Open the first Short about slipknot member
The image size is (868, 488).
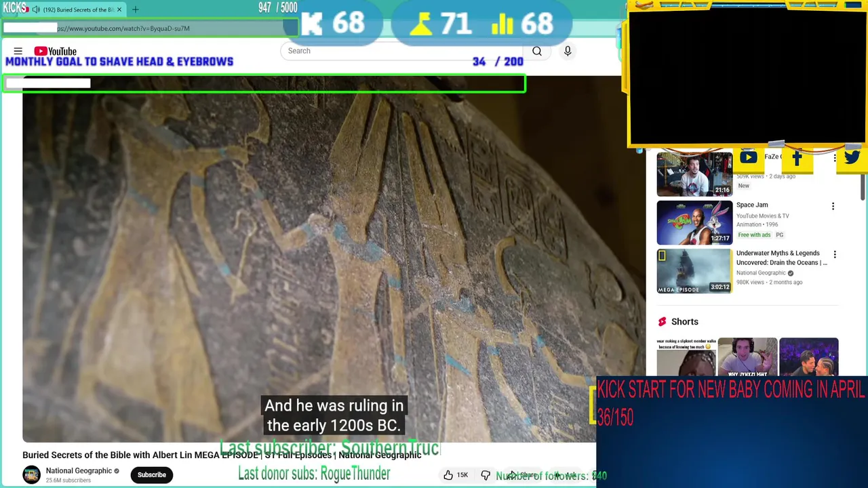pyautogui.click(x=686, y=357)
